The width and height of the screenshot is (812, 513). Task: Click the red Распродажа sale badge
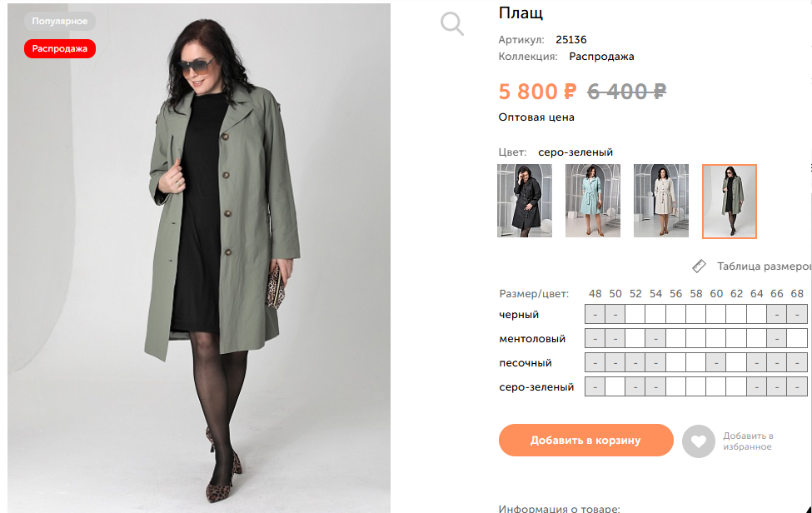59,48
